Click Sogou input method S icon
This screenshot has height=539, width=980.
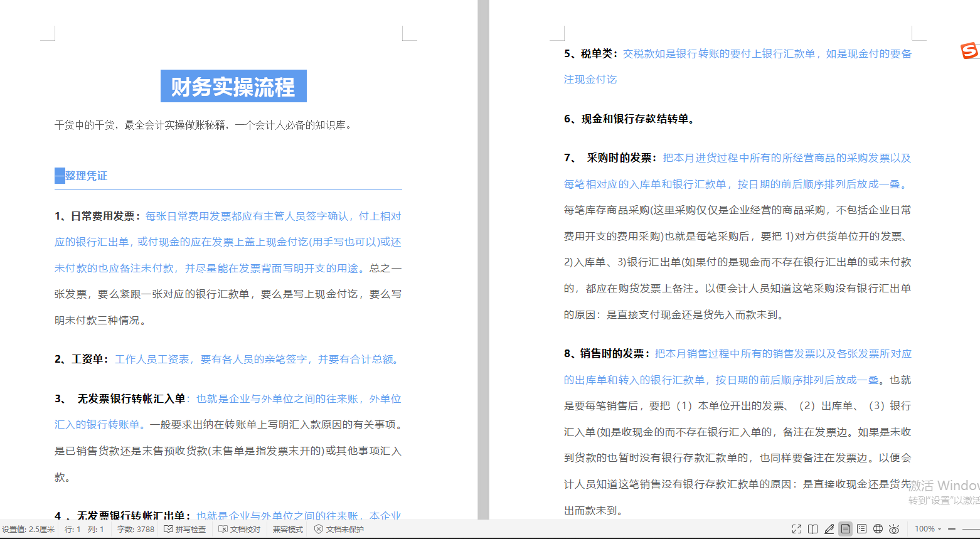[969, 51]
